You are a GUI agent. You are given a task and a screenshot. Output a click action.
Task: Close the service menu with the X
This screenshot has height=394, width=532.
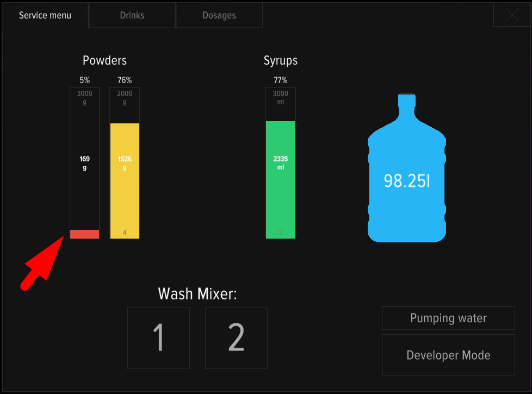click(x=511, y=15)
